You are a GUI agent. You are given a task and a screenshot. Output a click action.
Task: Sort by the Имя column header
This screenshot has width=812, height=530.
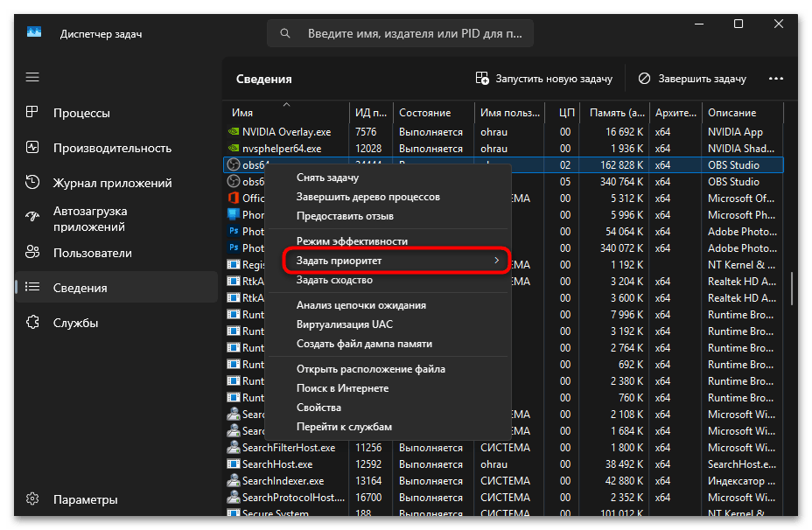286,112
